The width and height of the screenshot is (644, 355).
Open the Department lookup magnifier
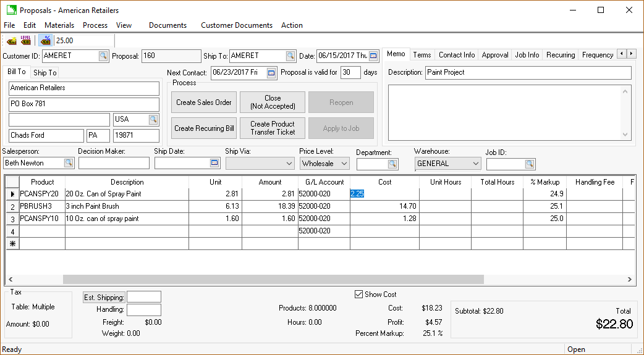(392, 164)
